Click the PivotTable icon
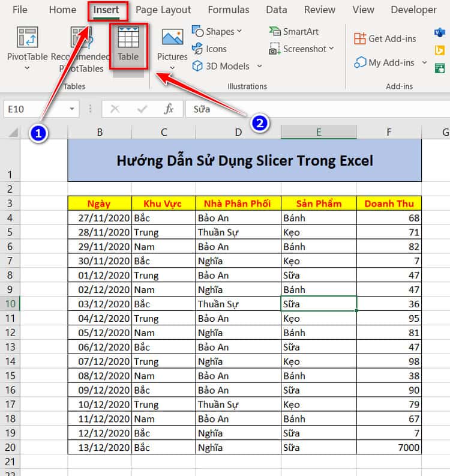The height and width of the screenshot is (476, 450). [28, 37]
